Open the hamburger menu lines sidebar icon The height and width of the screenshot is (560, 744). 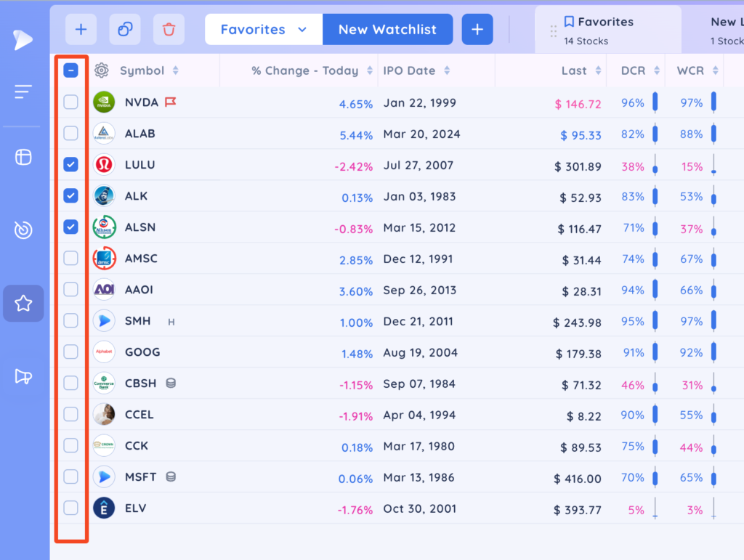tap(23, 92)
